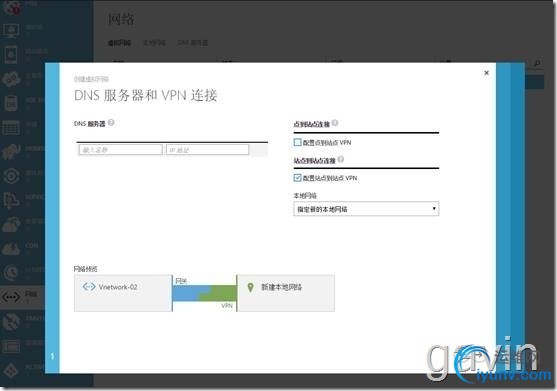Open the clock-shaped sidebar icon

[x=11, y=272]
